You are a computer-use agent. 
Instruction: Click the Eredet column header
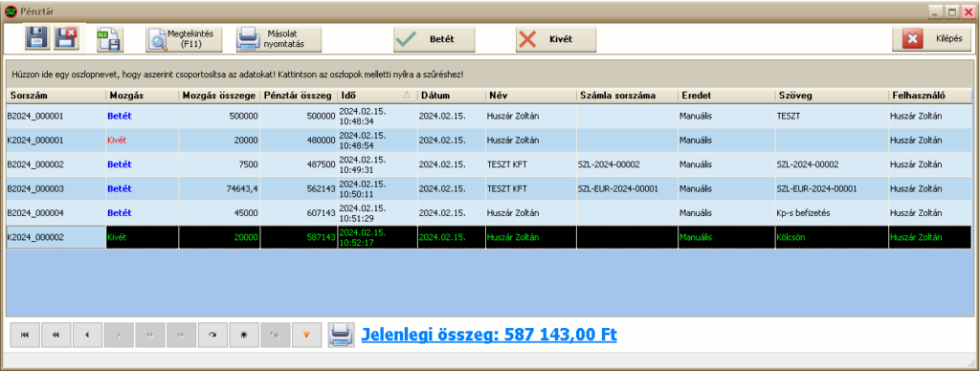click(x=727, y=96)
